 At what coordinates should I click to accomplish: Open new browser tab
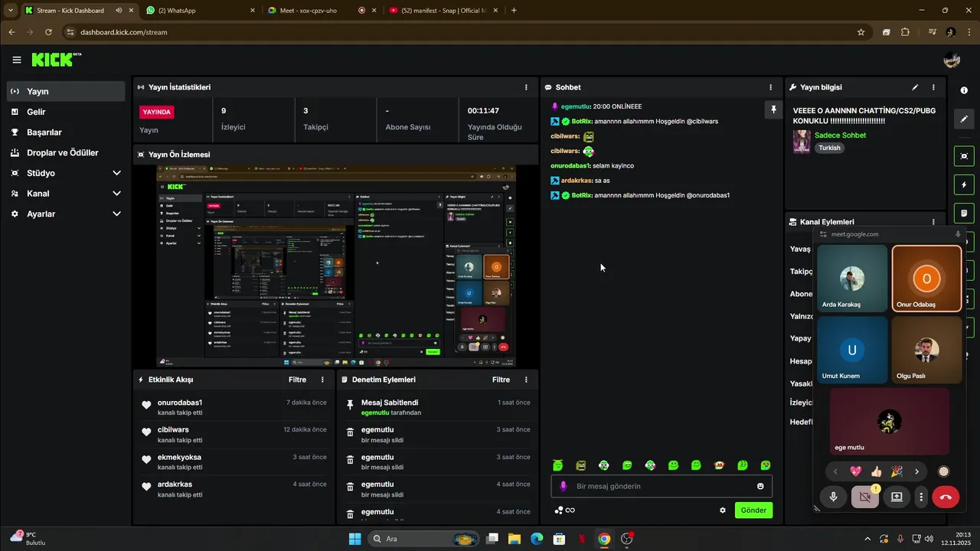coord(514,11)
